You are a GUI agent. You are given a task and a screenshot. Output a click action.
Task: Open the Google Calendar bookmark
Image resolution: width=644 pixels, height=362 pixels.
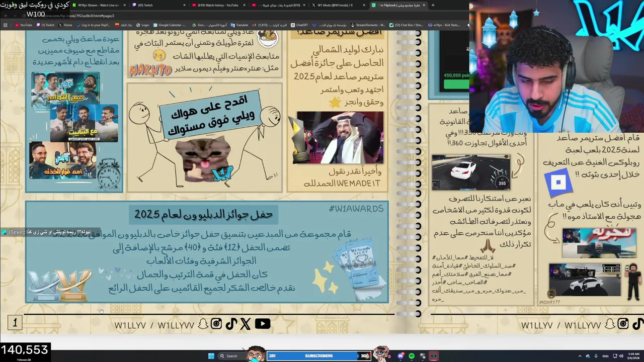[x=169, y=25]
